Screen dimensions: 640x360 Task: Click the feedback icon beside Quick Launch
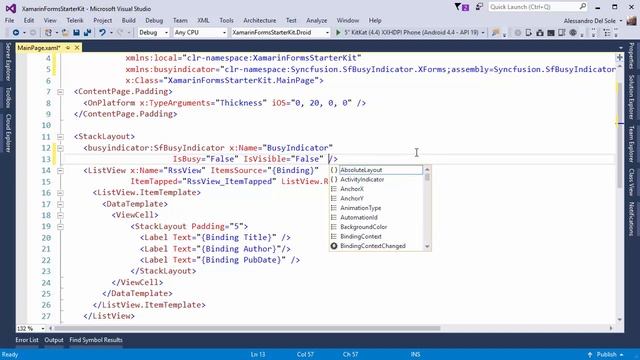(479, 7)
